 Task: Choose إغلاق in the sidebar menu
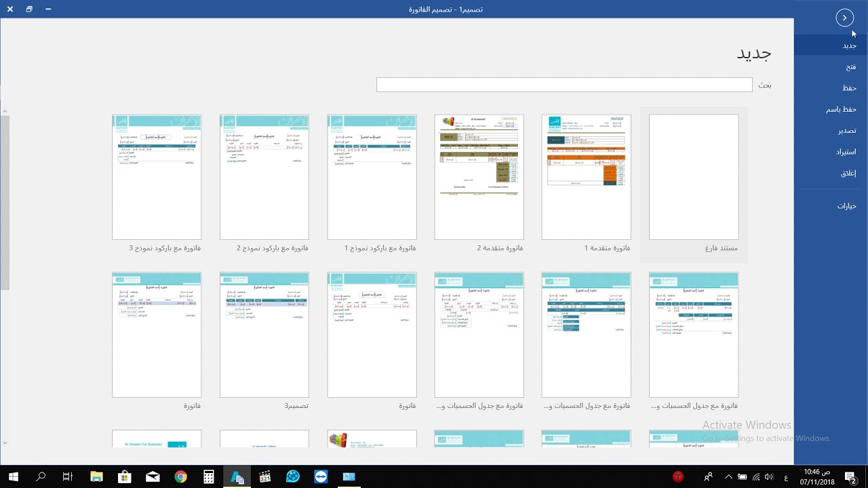pyautogui.click(x=831, y=174)
